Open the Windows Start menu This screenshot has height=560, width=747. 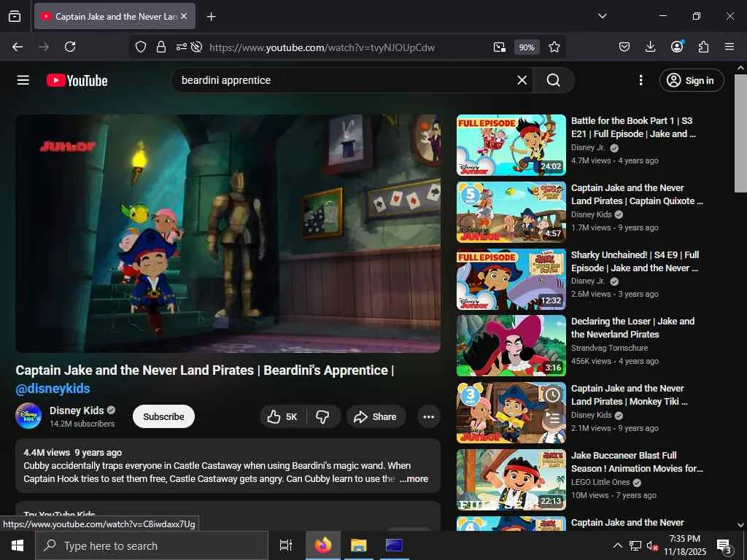point(18,545)
